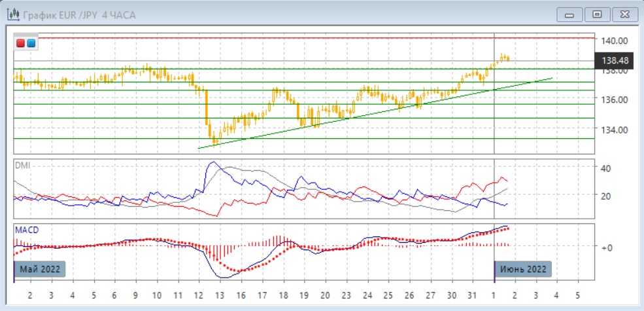The height and width of the screenshot is (311, 644).
Task: Click the candlestick chart icon in title bar
Action: tap(11, 14)
